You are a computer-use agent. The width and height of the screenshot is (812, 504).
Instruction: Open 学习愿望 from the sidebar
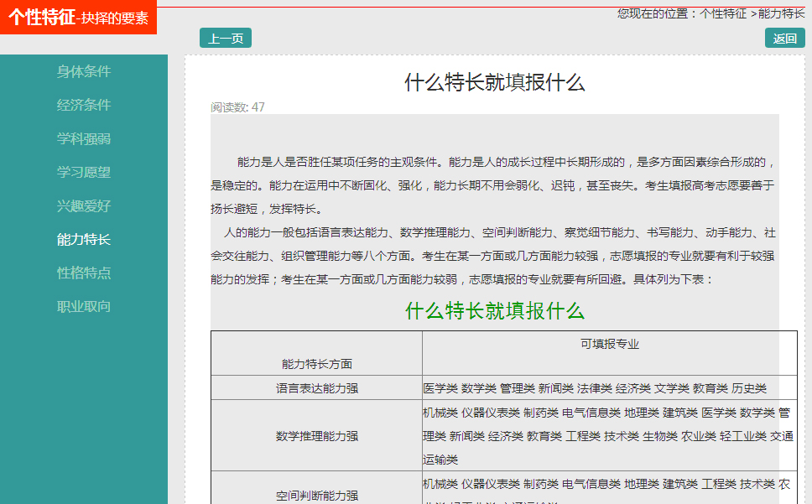coord(83,173)
